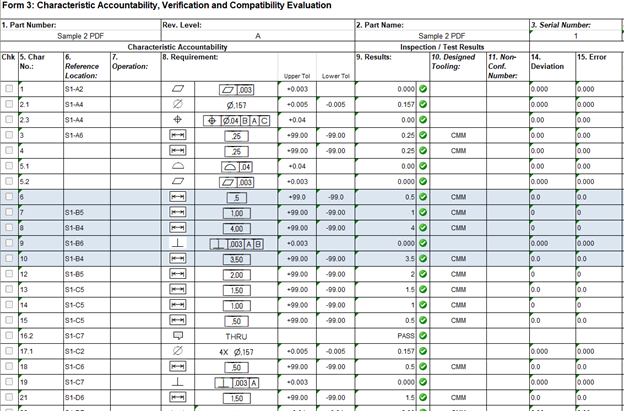Click the Part Number field 'Sample 2 PDF'
This screenshot has height=411, width=624.
(x=80, y=35)
